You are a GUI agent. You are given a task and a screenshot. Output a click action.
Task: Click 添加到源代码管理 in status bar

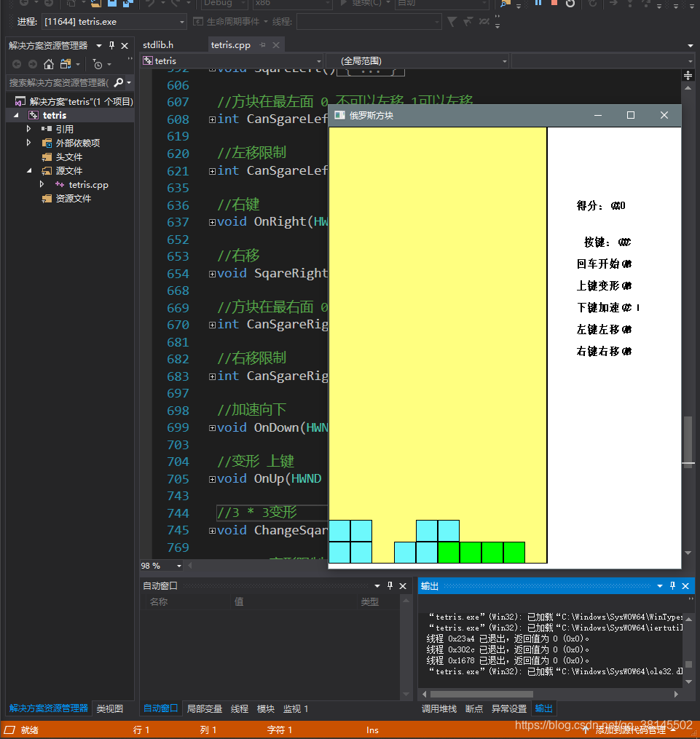point(631,730)
